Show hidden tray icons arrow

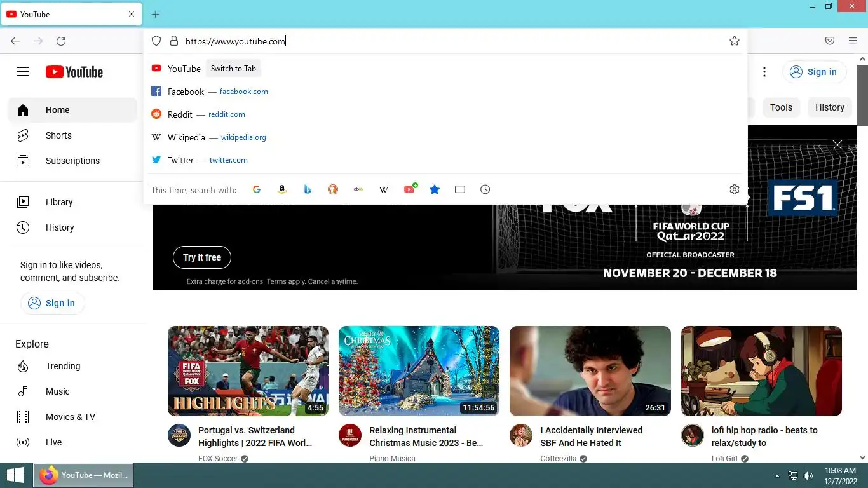click(777, 475)
